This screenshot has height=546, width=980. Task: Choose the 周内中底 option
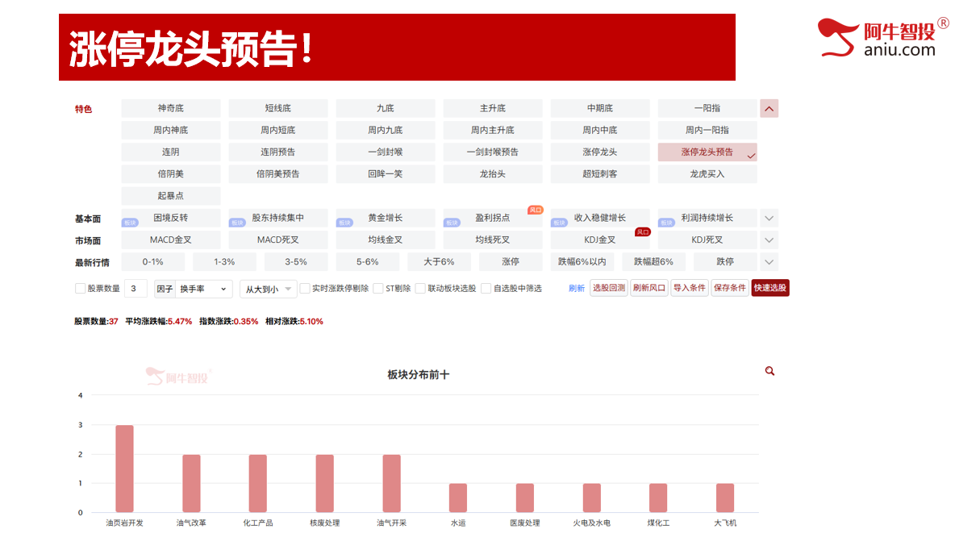click(x=600, y=130)
